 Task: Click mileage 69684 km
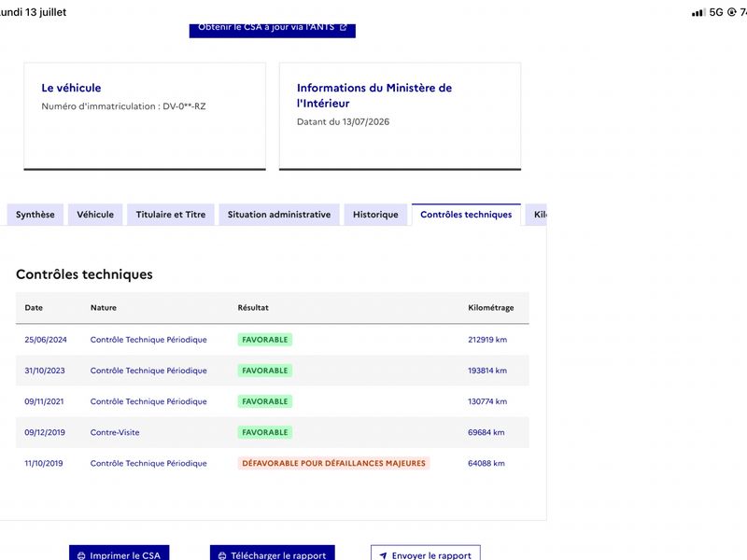tap(486, 432)
